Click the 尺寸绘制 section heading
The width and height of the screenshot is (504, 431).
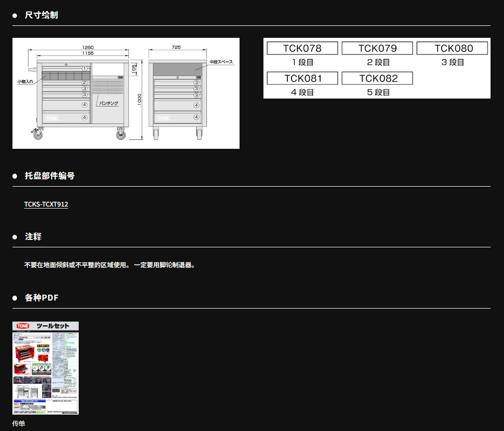[x=41, y=15]
